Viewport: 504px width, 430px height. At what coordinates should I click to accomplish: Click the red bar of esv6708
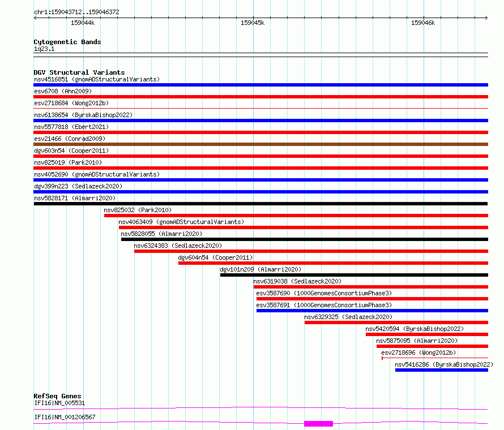click(x=260, y=97)
